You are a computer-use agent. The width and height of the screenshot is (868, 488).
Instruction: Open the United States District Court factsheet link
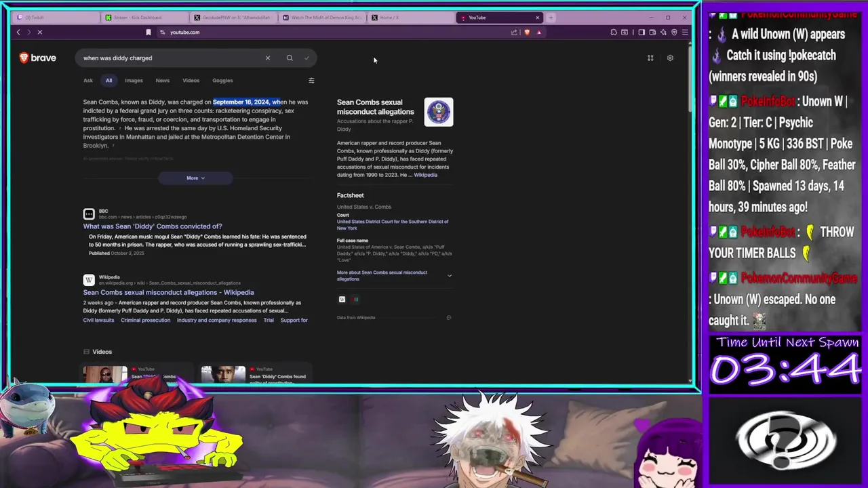click(393, 224)
